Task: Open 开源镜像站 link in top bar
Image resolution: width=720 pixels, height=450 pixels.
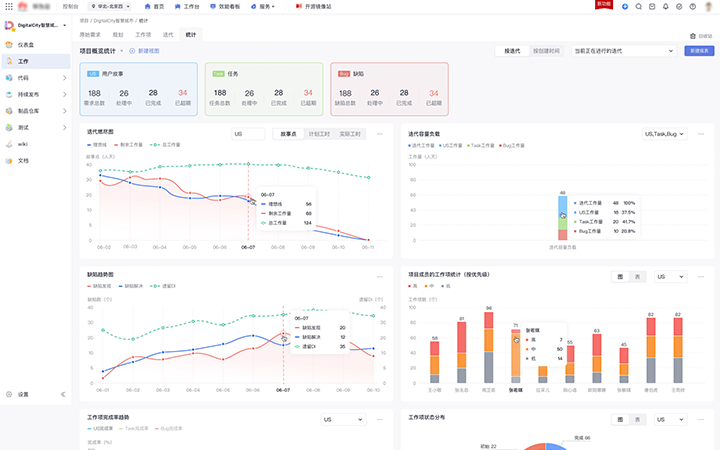Action: tap(313, 6)
